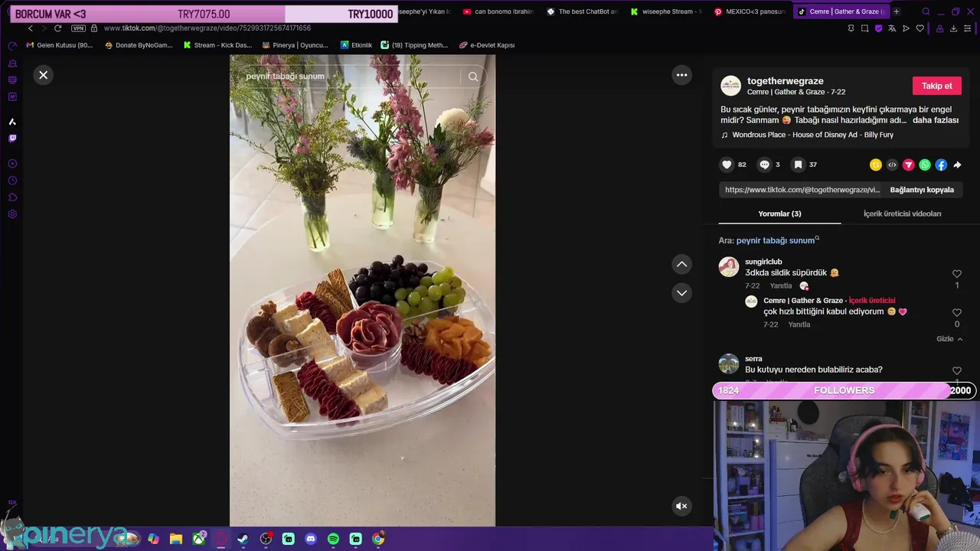Image resolution: width=980 pixels, height=551 pixels.
Task: Open serra's commenter username
Action: click(753, 358)
